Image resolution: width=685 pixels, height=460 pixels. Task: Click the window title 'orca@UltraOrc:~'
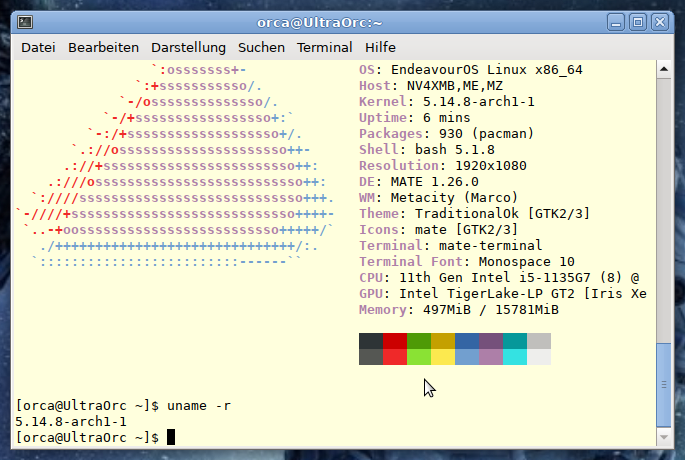click(319, 22)
